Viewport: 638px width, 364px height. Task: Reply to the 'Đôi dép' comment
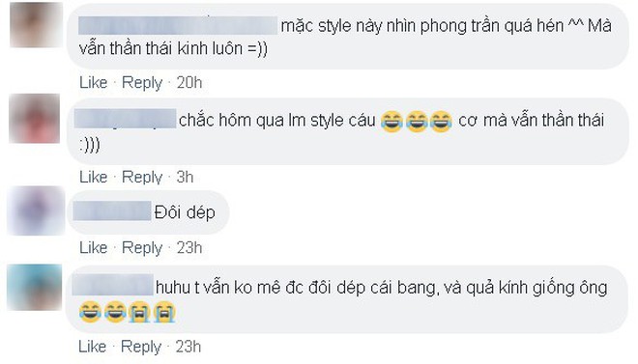(x=142, y=248)
